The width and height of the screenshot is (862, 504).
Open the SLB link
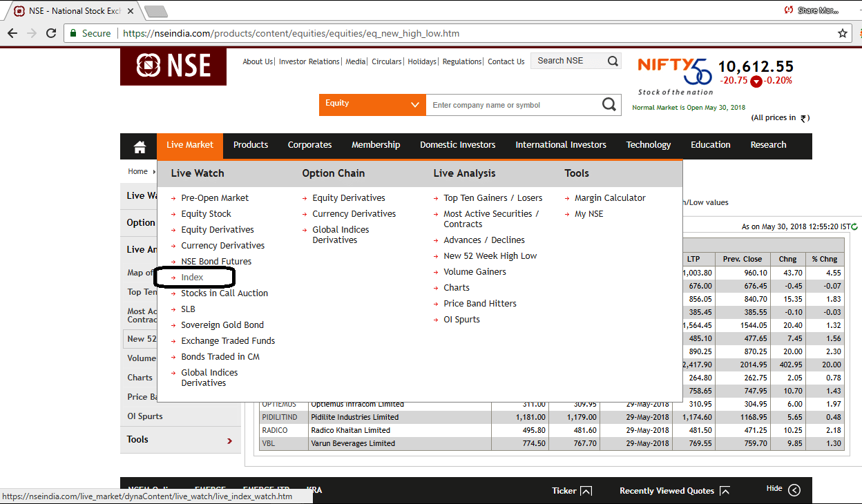pos(188,309)
